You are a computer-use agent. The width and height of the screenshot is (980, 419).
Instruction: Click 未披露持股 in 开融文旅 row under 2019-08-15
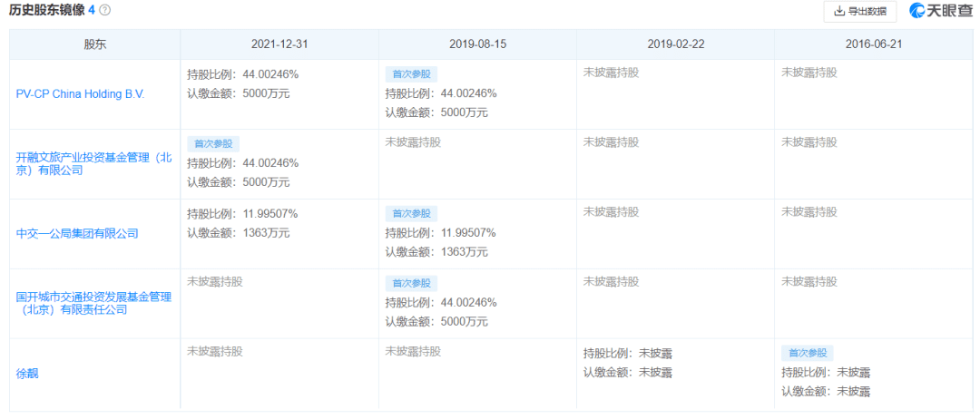(413, 142)
